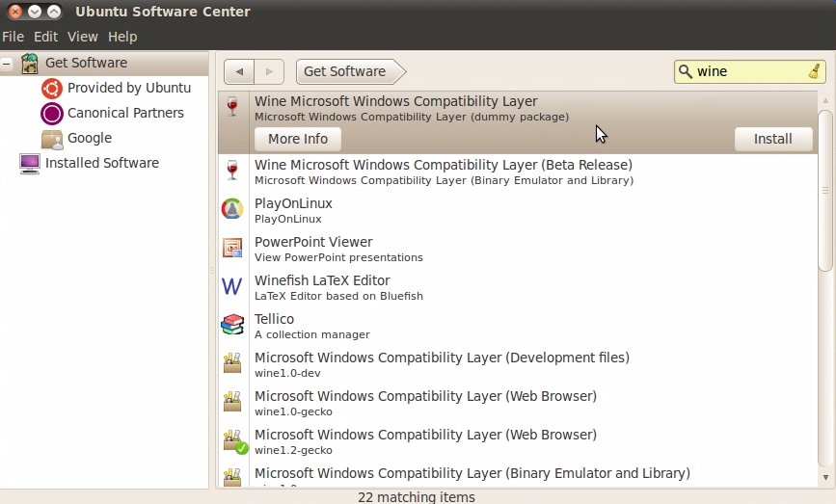The width and height of the screenshot is (836, 504).
Task: Click into the wine search field
Action: (749, 71)
